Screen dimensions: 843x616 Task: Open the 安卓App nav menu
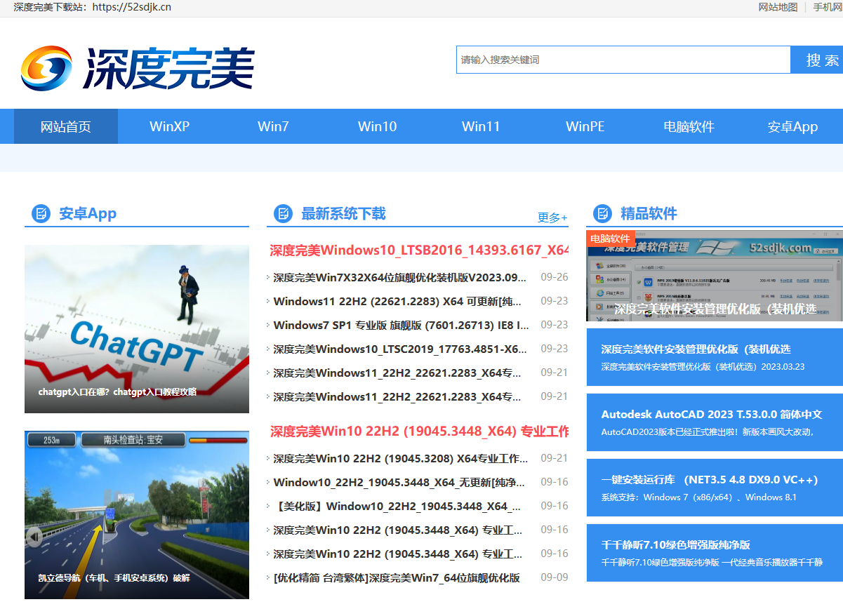click(x=792, y=126)
